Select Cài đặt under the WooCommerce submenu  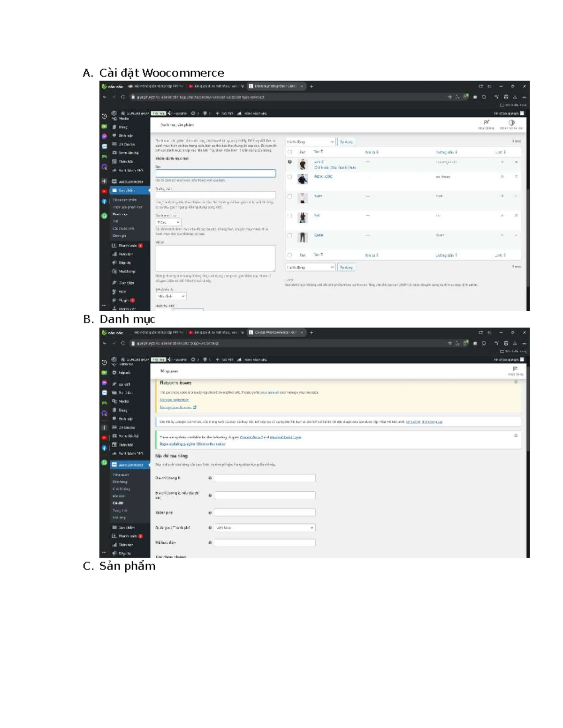tap(118, 503)
